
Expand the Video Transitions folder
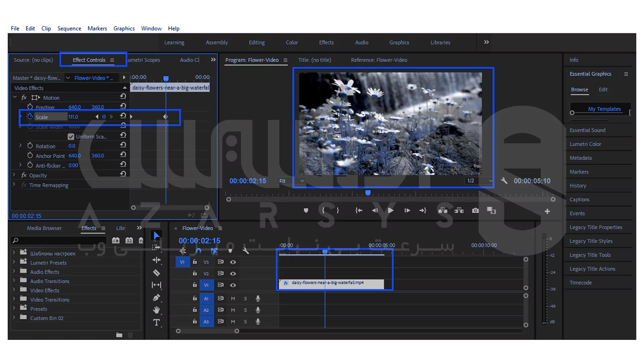(x=14, y=299)
